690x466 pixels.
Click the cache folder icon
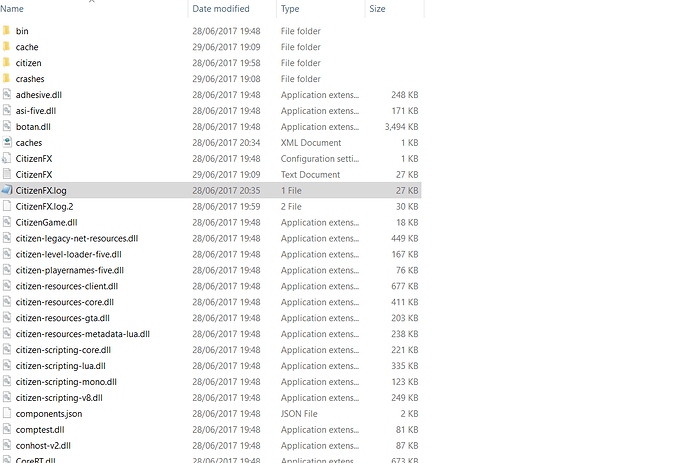[6, 46]
